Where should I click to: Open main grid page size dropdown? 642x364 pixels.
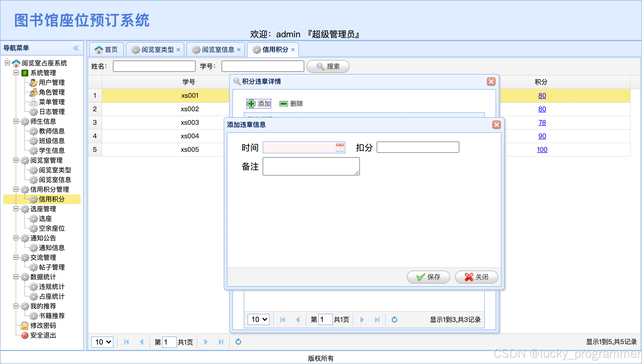(x=102, y=342)
